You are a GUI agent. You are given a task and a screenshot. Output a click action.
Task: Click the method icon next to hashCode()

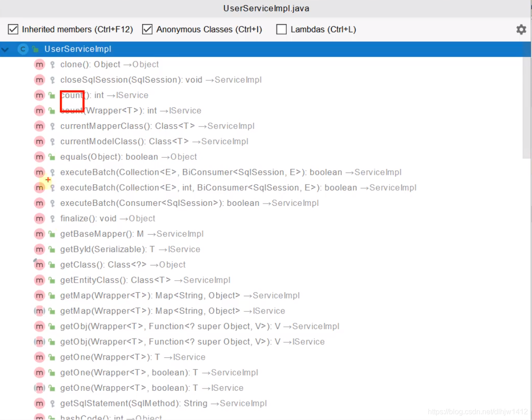[39, 417]
